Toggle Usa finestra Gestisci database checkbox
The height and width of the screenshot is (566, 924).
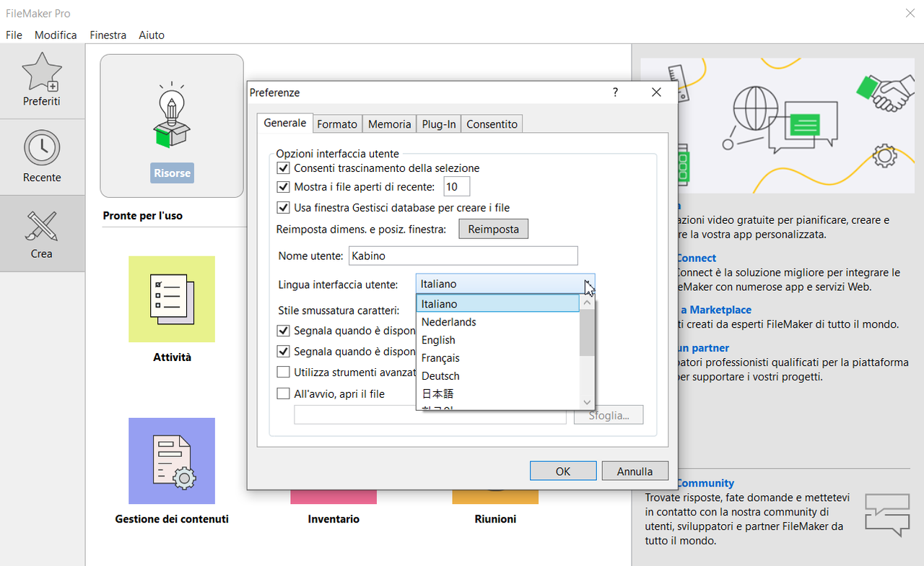coord(284,208)
